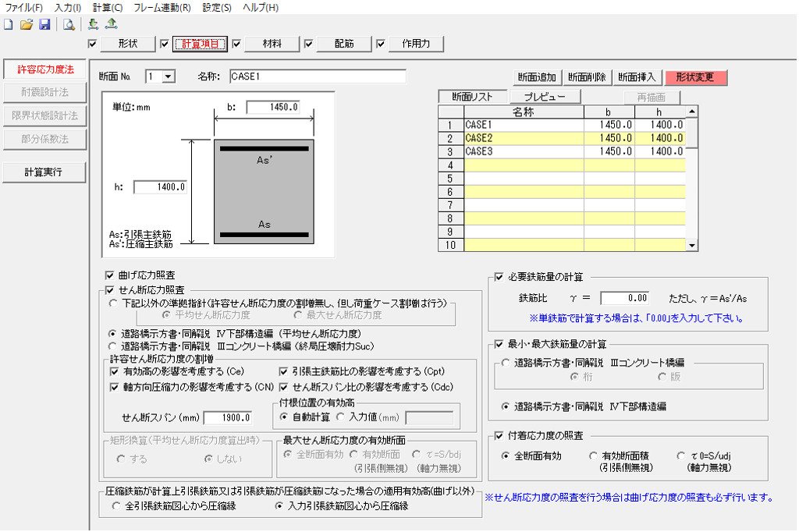The image size is (799, 532).
Task: Open the 断面 No. dropdown
Action: tap(169, 77)
